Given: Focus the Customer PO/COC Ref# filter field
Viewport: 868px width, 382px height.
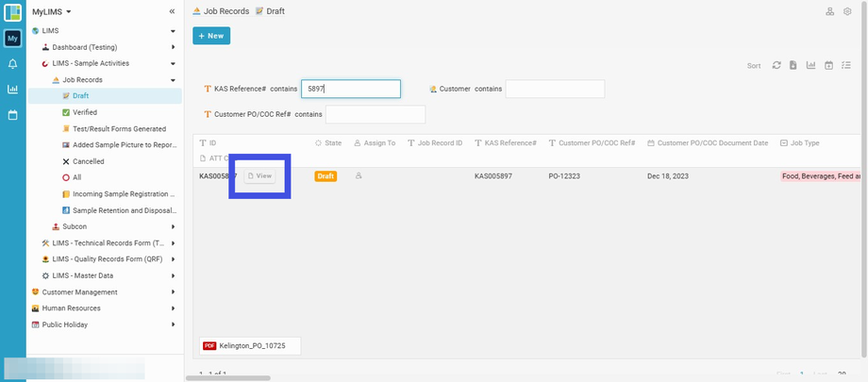Looking at the screenshot, I should pyautogui.click(x=376, y=115).
